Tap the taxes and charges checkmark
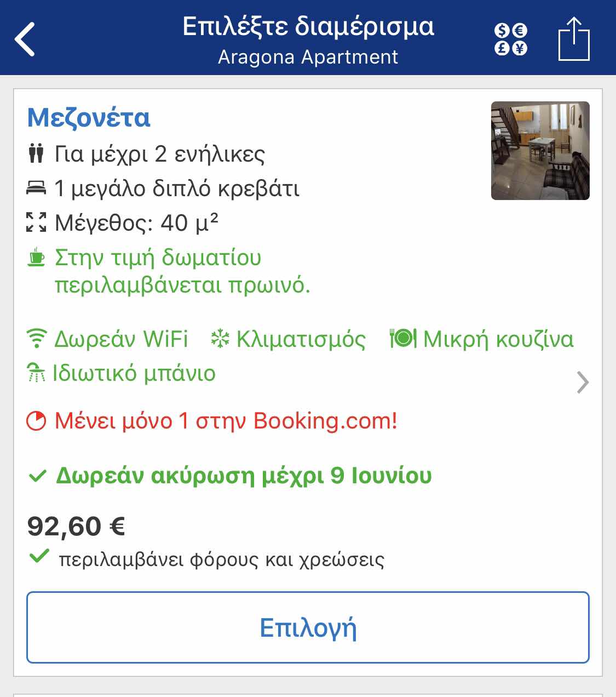Viewport: 616px width, 697px height. pyautogui.click(x=39, y=557)
